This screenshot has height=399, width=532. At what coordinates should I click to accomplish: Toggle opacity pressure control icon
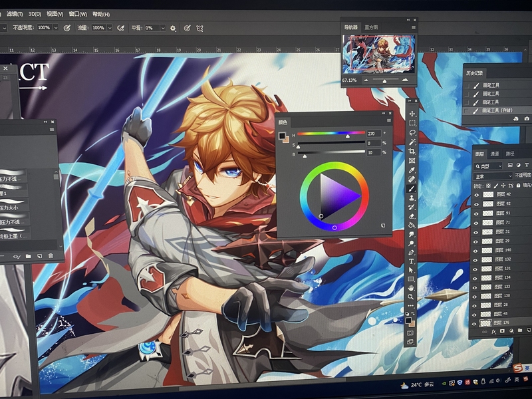pyautogui.click(x=67, y=28)
